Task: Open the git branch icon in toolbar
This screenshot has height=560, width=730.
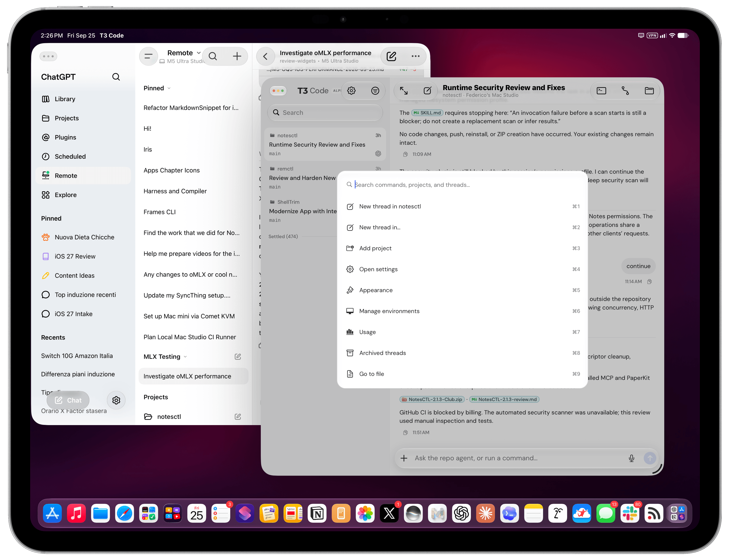Action: pyautogui.click(x=625, y=91)
